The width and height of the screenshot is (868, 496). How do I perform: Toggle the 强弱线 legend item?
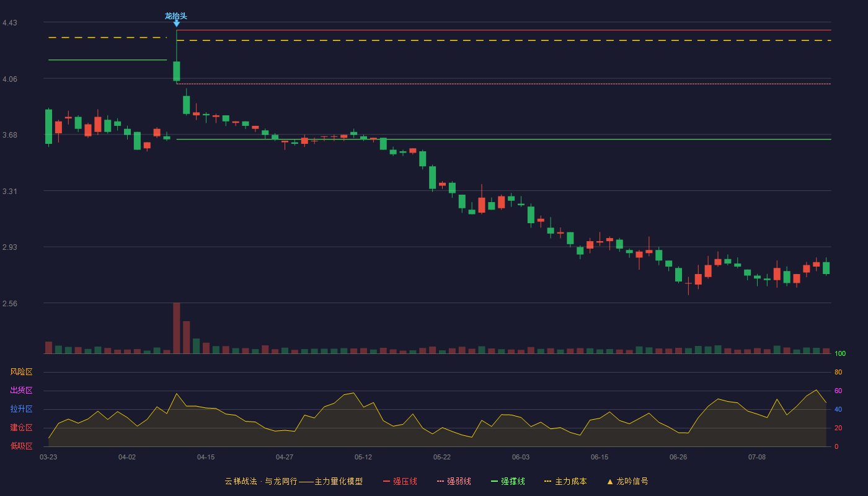coord(454,481)
